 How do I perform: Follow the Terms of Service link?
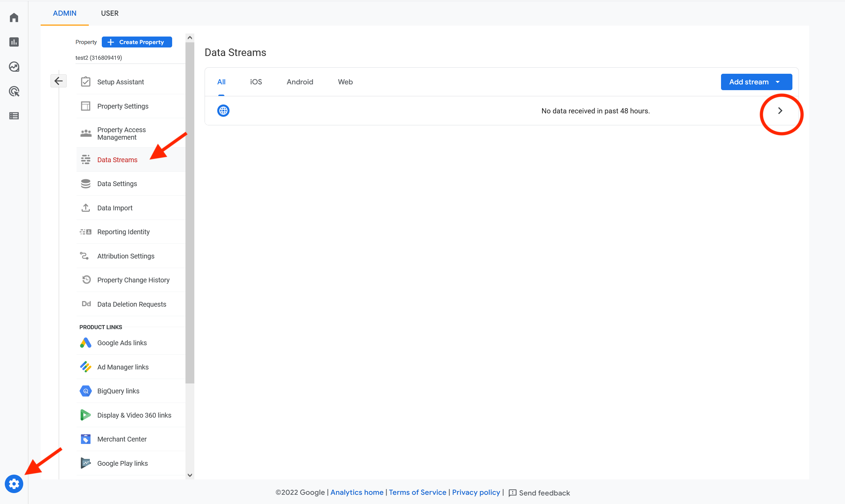coord(417,492)
